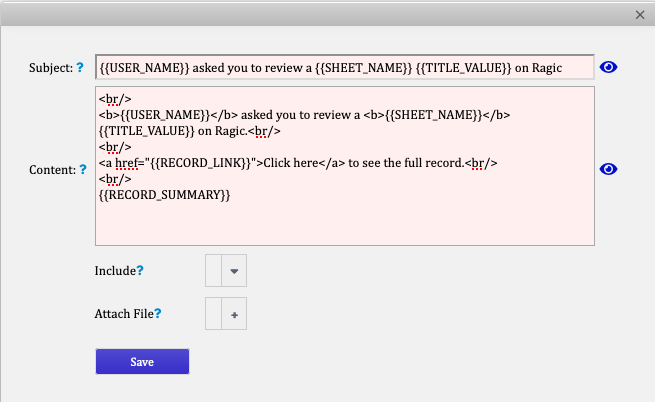Close the email template dialog
This screenshot has width=655, height=402.
click(x=640, y=15)
